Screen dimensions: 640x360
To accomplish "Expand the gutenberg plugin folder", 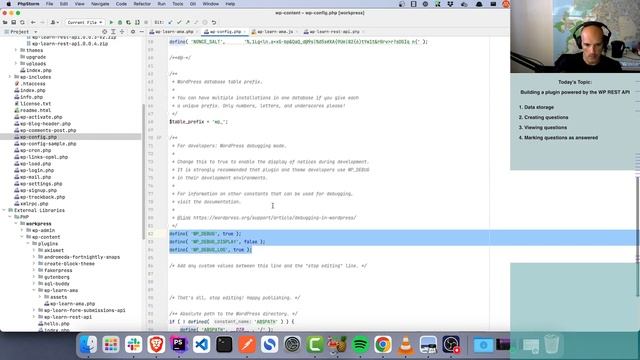I will (x=34, y=277).
